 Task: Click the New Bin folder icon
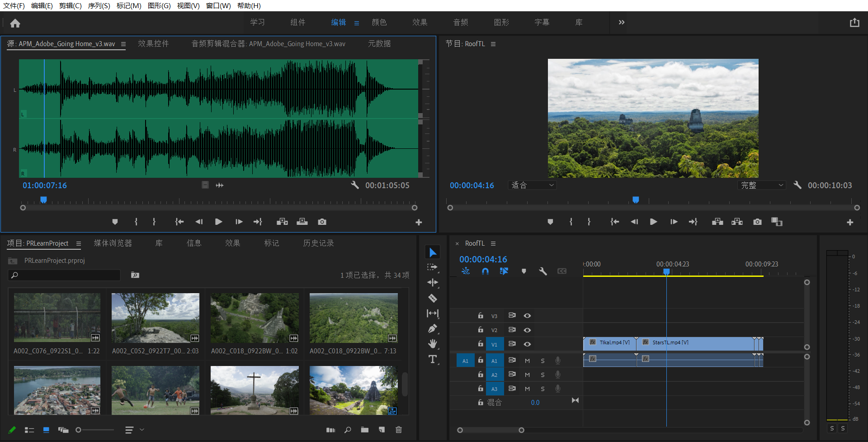click(365, 430)
